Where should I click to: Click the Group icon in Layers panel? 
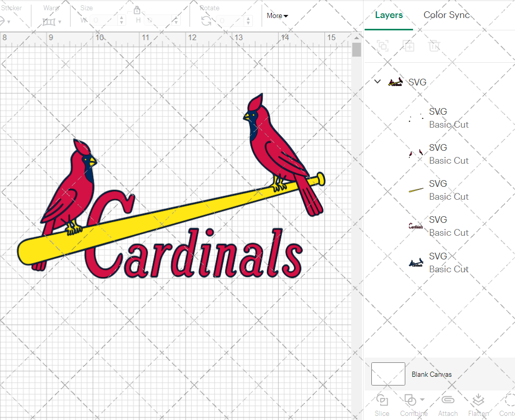tap(383, 46)
